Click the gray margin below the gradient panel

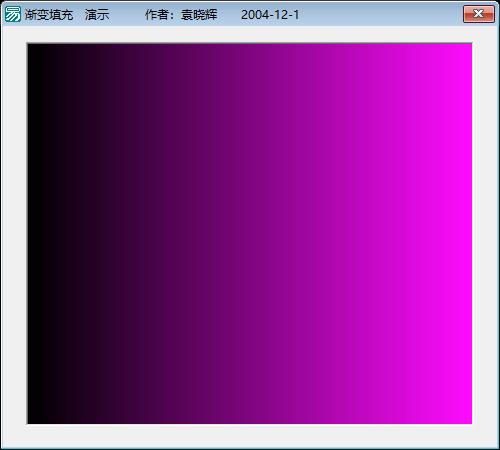click(250, 436)
